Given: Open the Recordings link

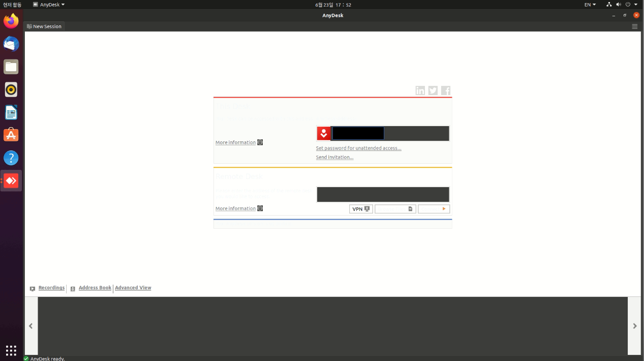Looking at the screenshot, I should tap(51, 288).
